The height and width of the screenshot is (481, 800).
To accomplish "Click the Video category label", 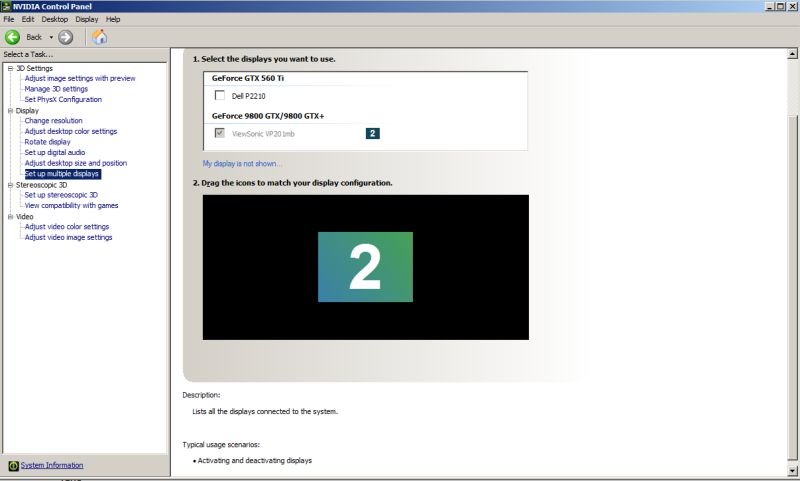I will point(24,217).
